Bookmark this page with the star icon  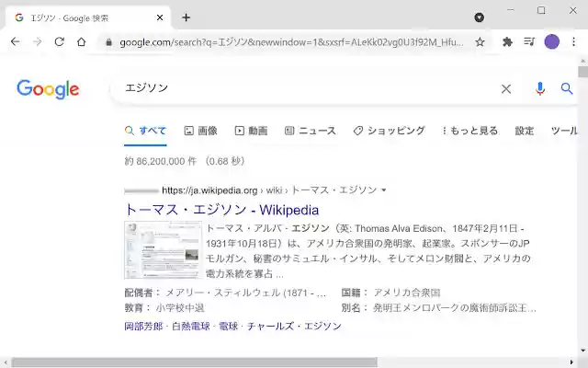480,42
